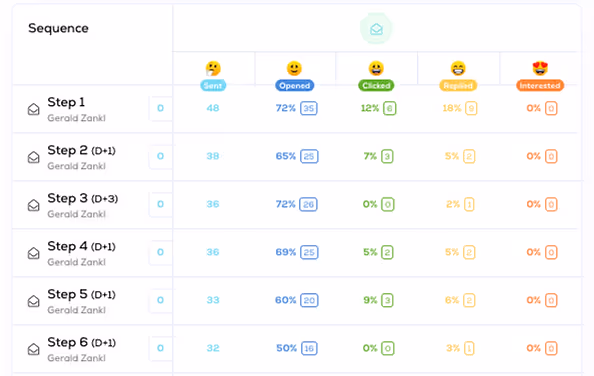
Task: Click Step 1 sent value 48
Action: click(213, 108)
